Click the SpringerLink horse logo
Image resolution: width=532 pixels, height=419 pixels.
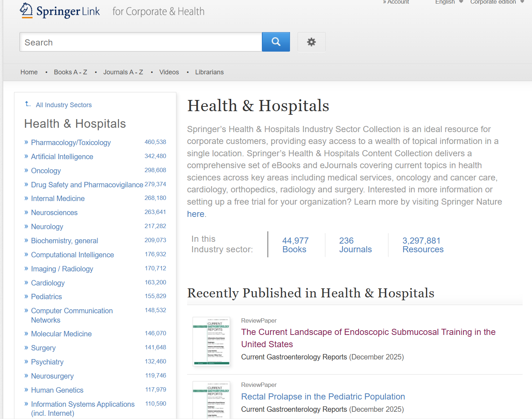pyautogui.click(x=26, y=10)
